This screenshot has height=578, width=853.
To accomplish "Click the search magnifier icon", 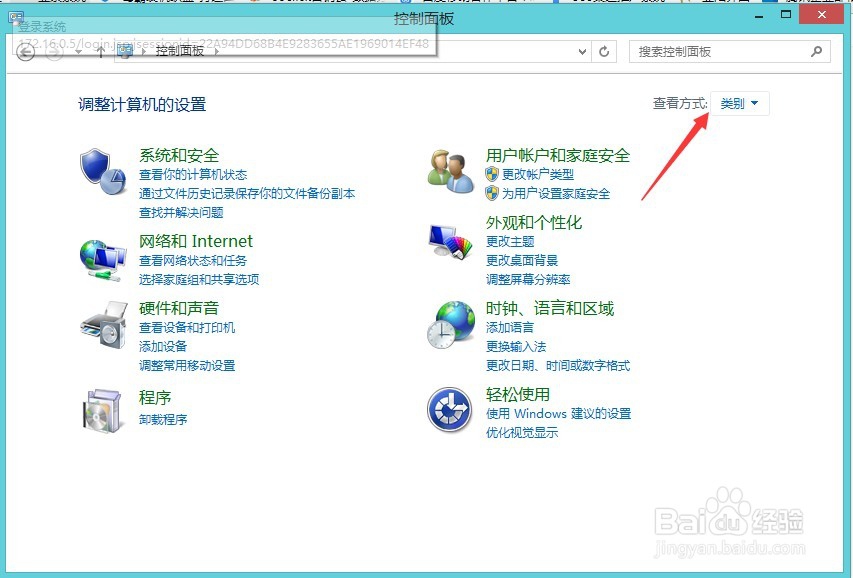I will (816, 52).
